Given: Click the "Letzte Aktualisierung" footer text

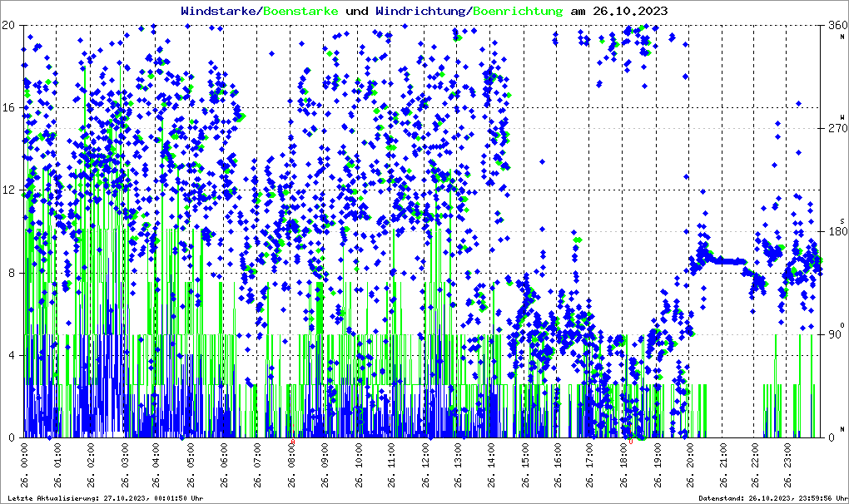Looking at the screenshot, I should [104, 498].
